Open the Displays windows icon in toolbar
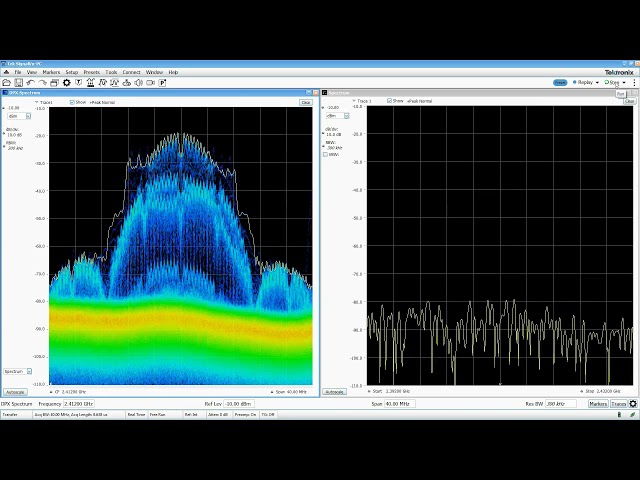This screenshot has width=640, height=480. [54, 83]
